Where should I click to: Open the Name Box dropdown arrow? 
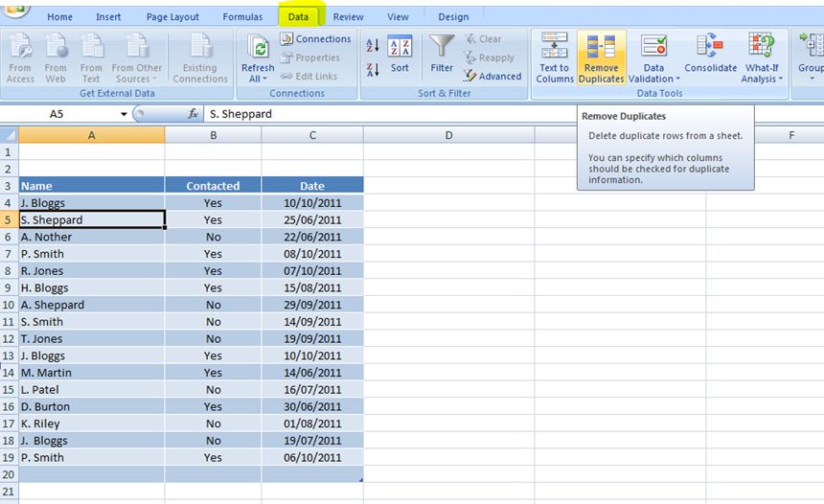pyautogui.click(x=124, y=114)
